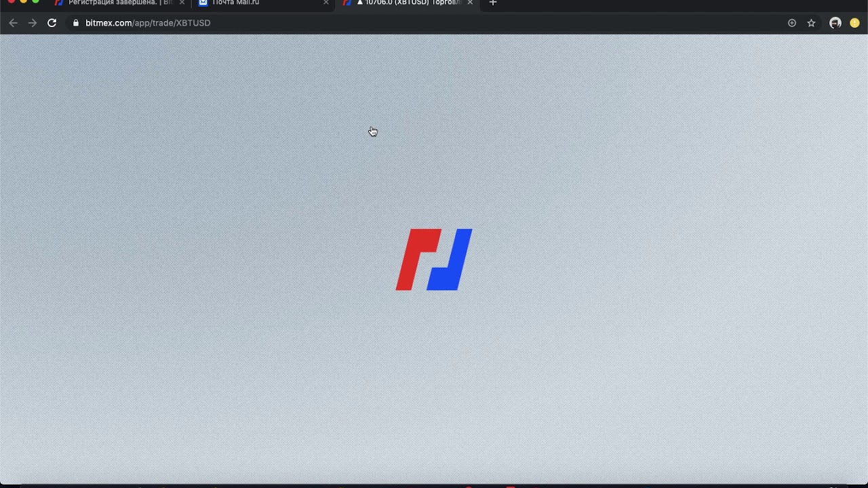
Task: Go forward to the next page
Action: 33,23
